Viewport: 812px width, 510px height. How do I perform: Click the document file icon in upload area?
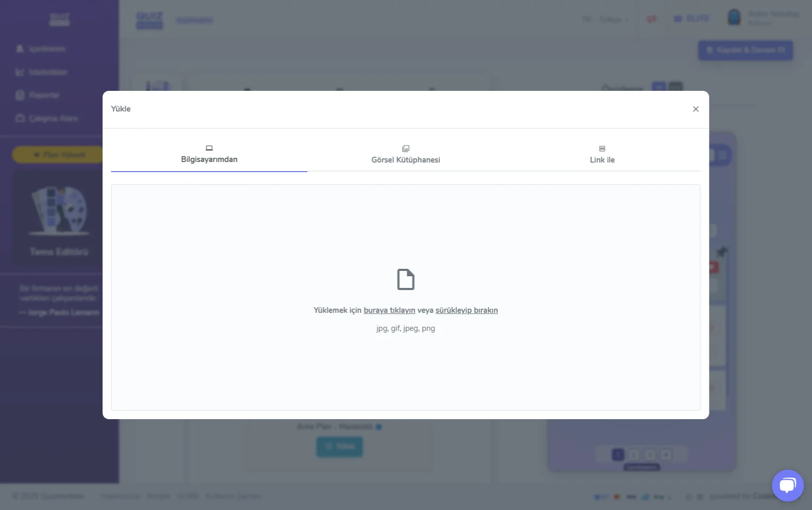(405, 279)
